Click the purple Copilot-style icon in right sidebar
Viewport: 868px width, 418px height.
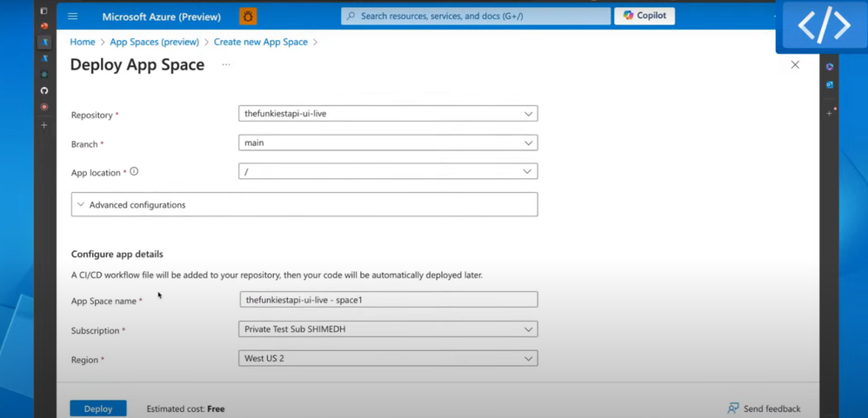point(829,67)
